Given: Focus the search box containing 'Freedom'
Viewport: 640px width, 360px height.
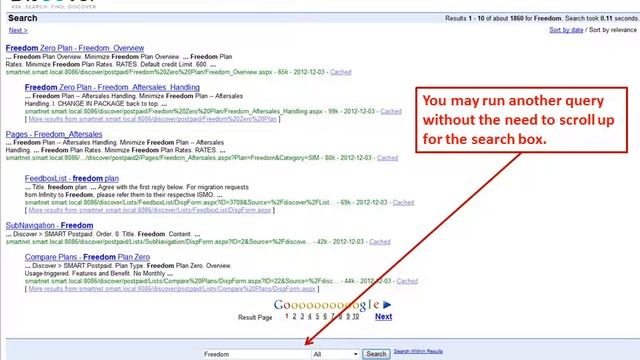Looking at the screenshot, I should coord(256,354).
